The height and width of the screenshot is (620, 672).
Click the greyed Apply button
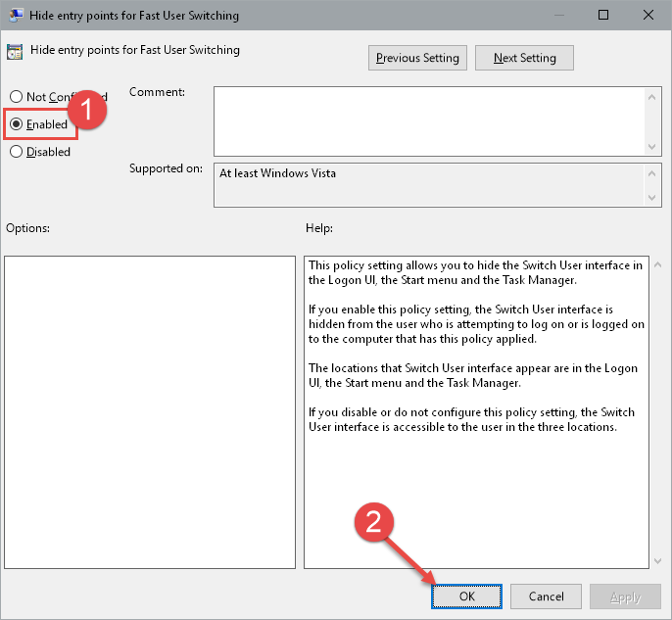[x=625, y=596]
